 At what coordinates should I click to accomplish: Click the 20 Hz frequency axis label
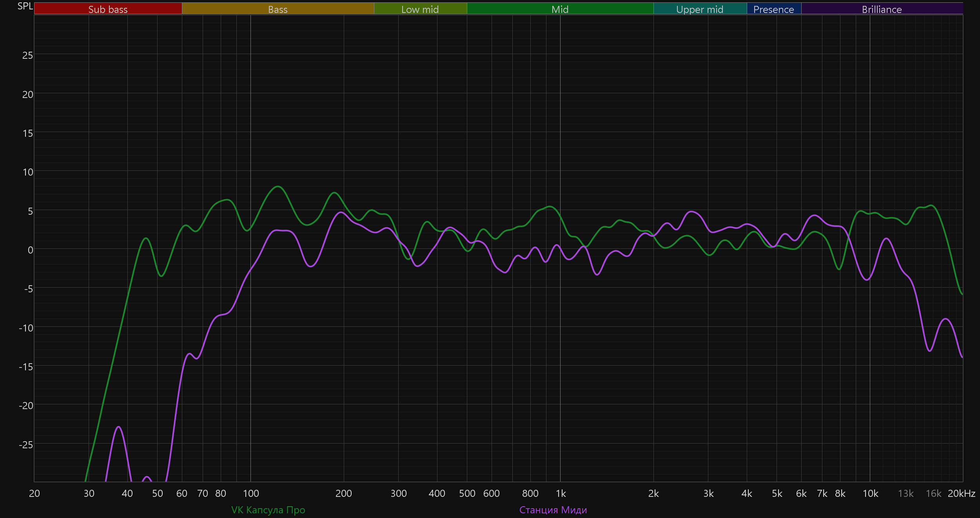[34, 494]
